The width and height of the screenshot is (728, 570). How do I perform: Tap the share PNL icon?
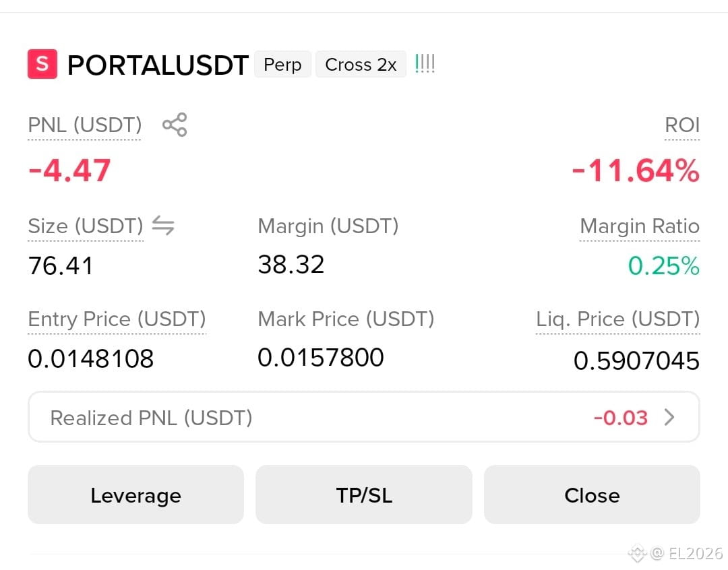[175, 125]
